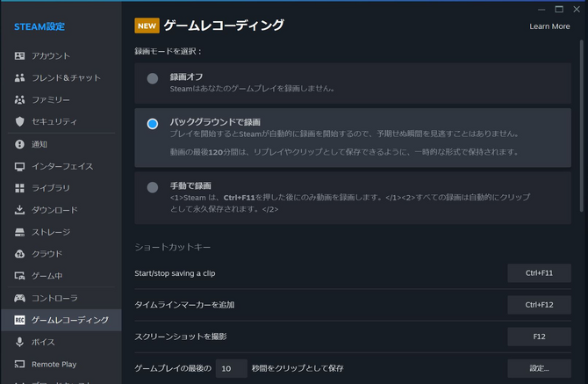This screenshot has height=384, width=588.
Task: Click the Ctrl+F11 clip shortcut button
Action: click(539, 273)
